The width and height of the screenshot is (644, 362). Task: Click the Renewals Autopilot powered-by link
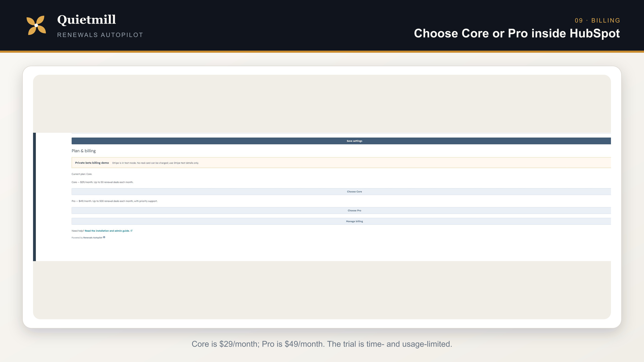coord(93,238)
